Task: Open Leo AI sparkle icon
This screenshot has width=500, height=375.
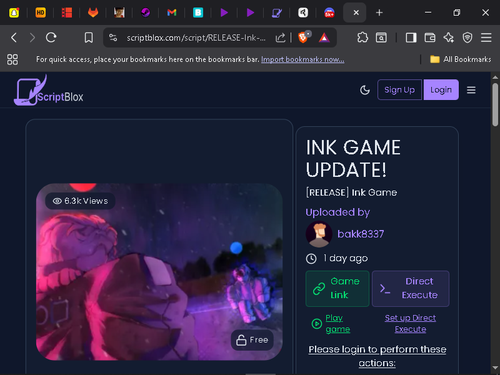Action: coord(449,38)
